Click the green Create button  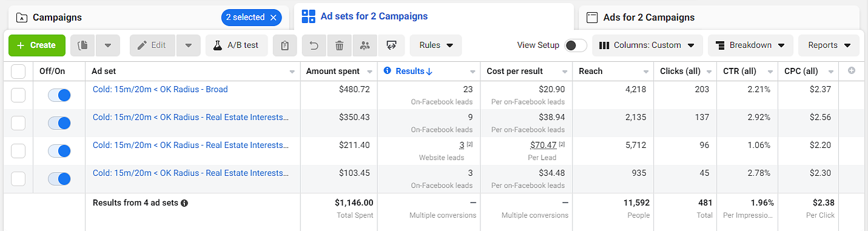pyautogui.click(x=37, y=45)
